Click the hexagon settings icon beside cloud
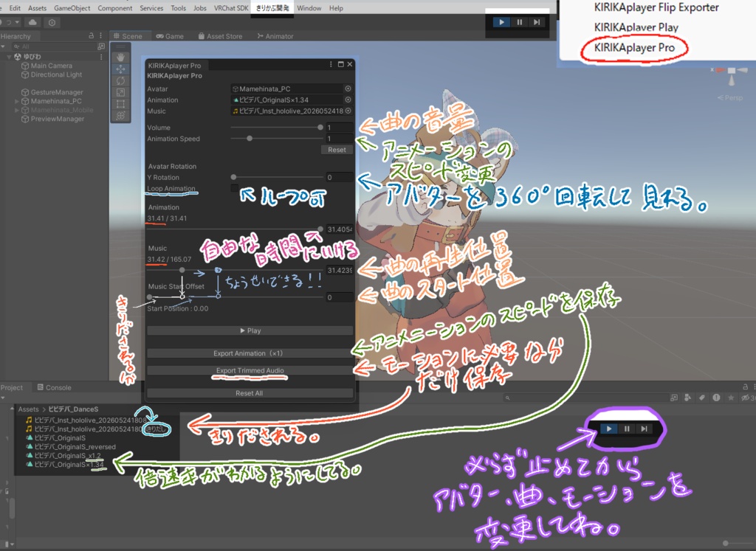The width and height of the screenshot is (756, 551). (x=52, y=22)
